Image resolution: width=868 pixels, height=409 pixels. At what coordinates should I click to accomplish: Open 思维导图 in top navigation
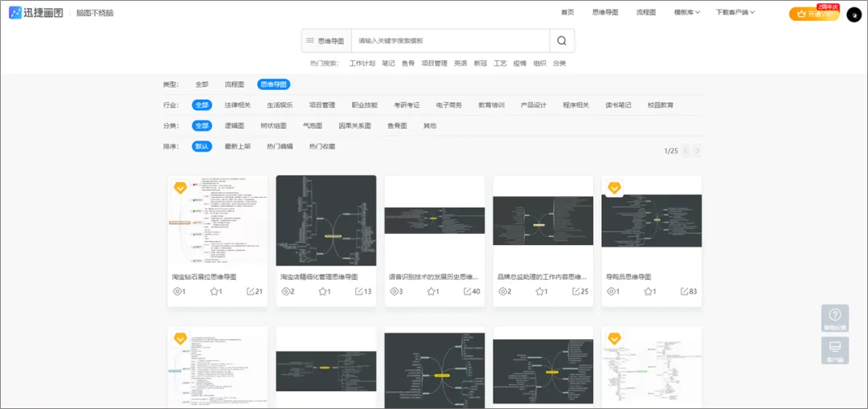point(604,12)
